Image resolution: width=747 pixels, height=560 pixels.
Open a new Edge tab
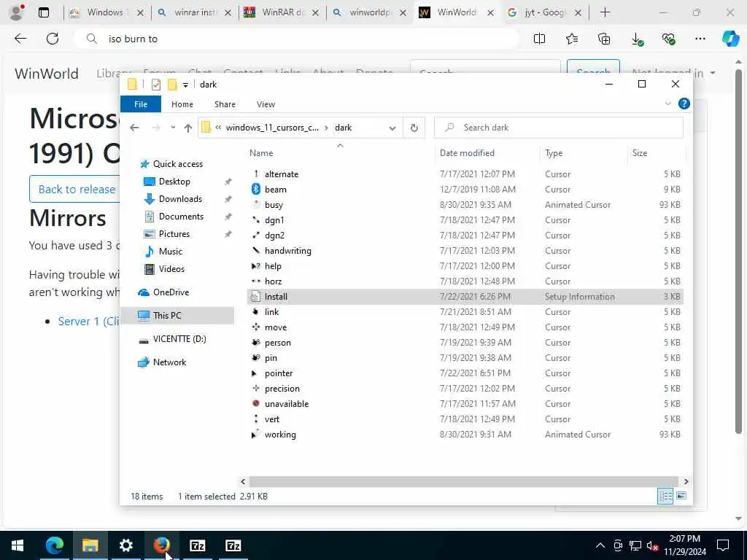coord(605,13)
